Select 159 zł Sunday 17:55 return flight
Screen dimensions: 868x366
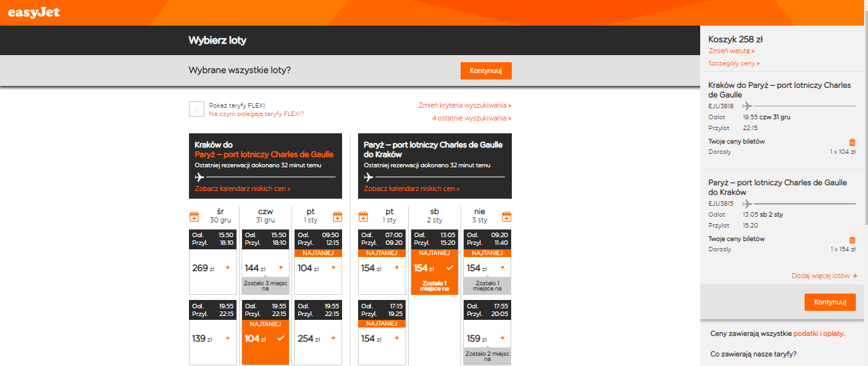[x=487, y=332]
